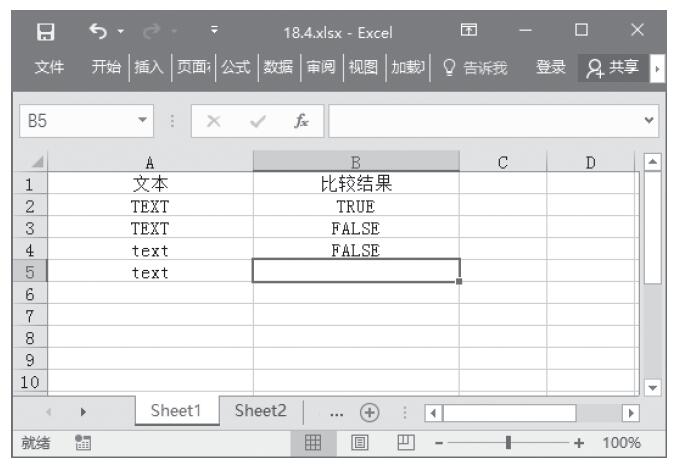Screen dimensions: 674x464
Task: Click the 登录 sign-in link
Action: (x=551, y=68)
